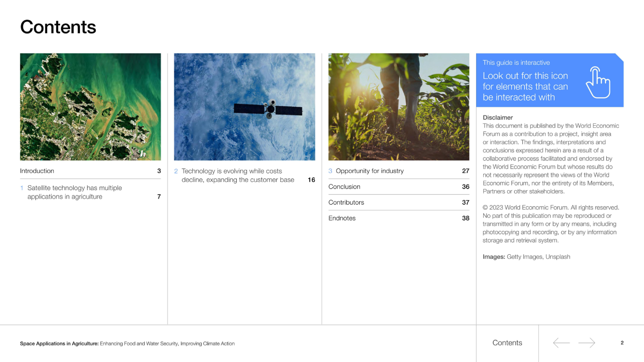
Task: Click page number 7 for chapter one
Action: click(x=159, y=197)
